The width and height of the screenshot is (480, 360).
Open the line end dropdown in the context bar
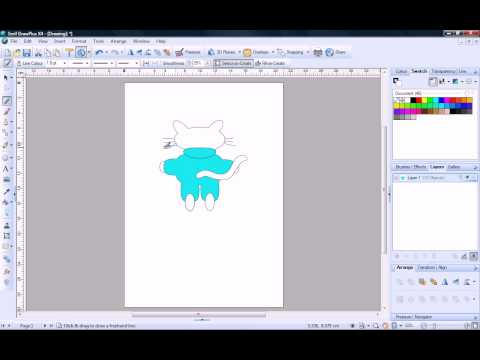point(137,63)
